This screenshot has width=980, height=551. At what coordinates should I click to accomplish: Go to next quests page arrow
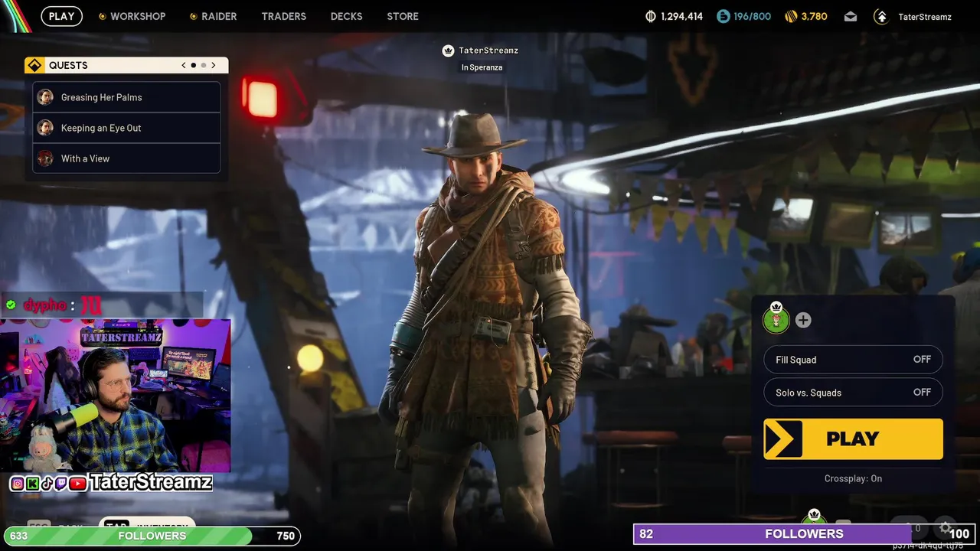pos(214,65)
